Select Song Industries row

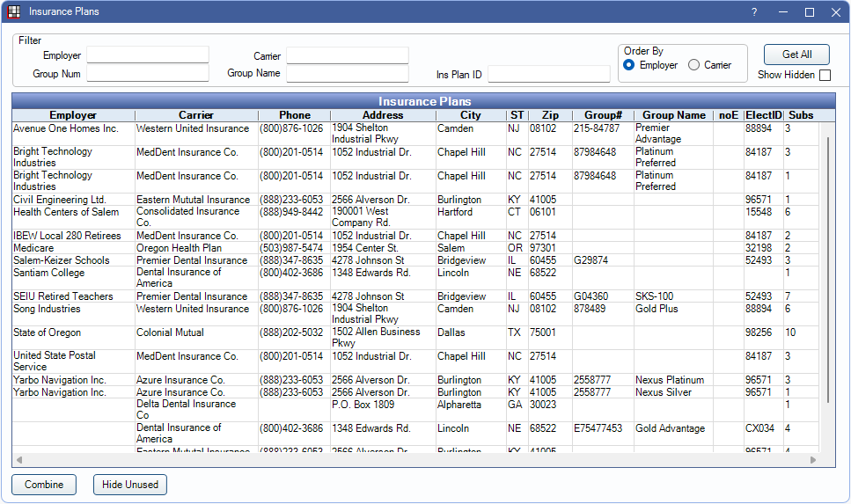[x=415, y=314]
